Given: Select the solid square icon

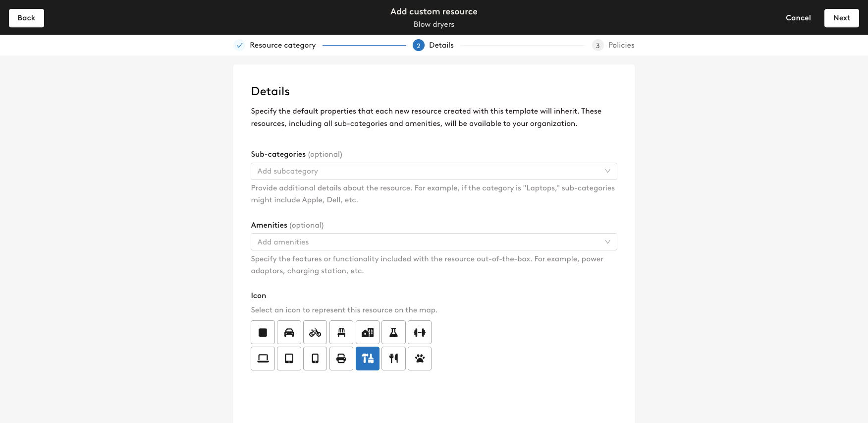Looking at the screenshot, I should click(263, 332).
